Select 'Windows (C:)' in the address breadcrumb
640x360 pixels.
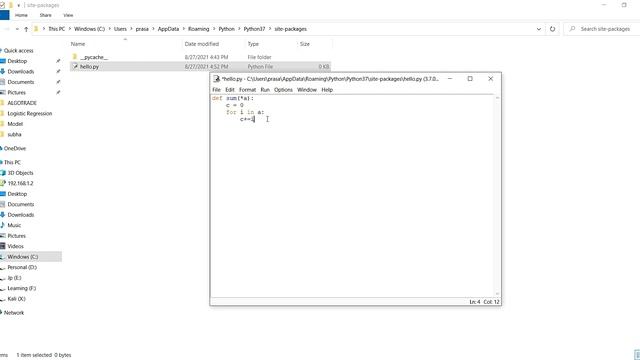[89, 29]
